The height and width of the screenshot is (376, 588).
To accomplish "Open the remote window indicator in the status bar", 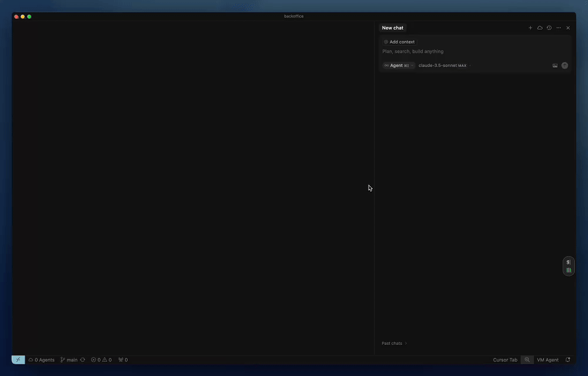I will coord(18,360).
